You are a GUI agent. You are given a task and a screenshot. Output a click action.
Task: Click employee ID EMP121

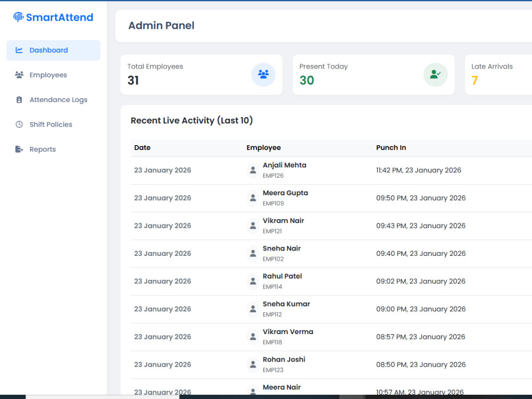point(272,231)
